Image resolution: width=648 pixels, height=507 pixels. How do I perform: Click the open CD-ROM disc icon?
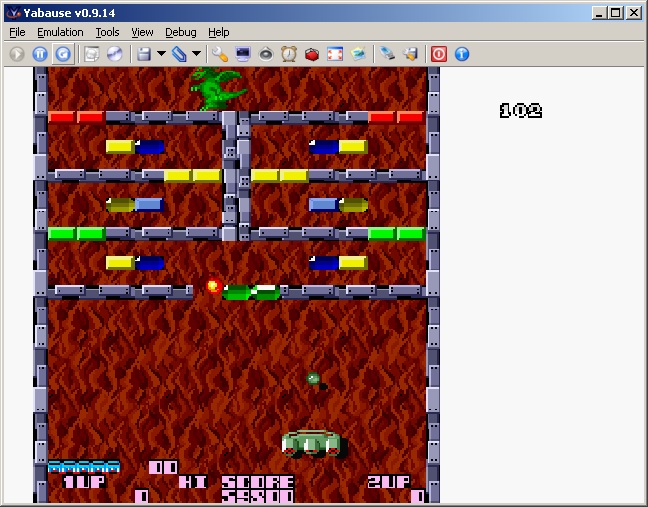pyautogui.click(x=115, y=54)
